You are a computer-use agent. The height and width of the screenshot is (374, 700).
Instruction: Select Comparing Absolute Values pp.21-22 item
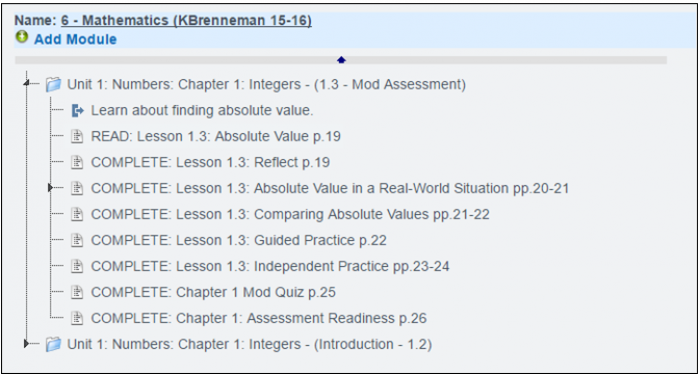click(x=290, y=215)
